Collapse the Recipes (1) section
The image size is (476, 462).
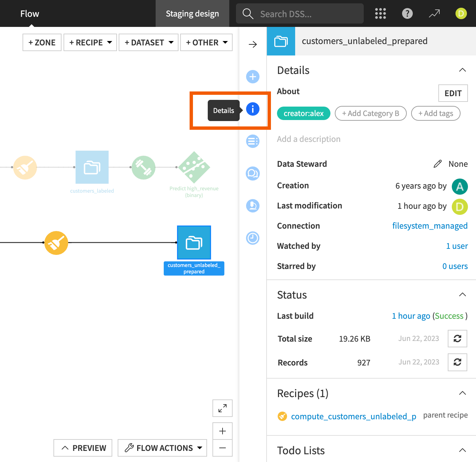pos(463,393)
